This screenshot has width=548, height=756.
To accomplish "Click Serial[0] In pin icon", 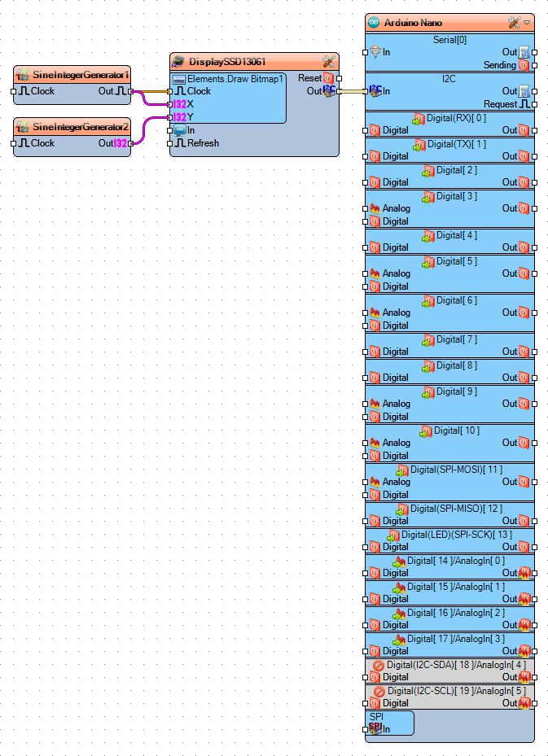I will click(x=375, y=52).
